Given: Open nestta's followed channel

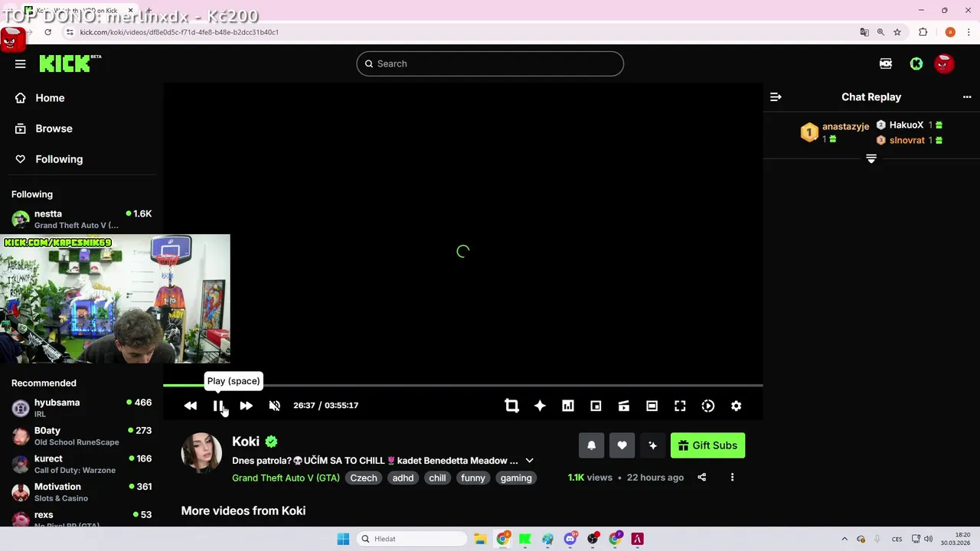Looking at the screenshot, I should coord(81,219).
